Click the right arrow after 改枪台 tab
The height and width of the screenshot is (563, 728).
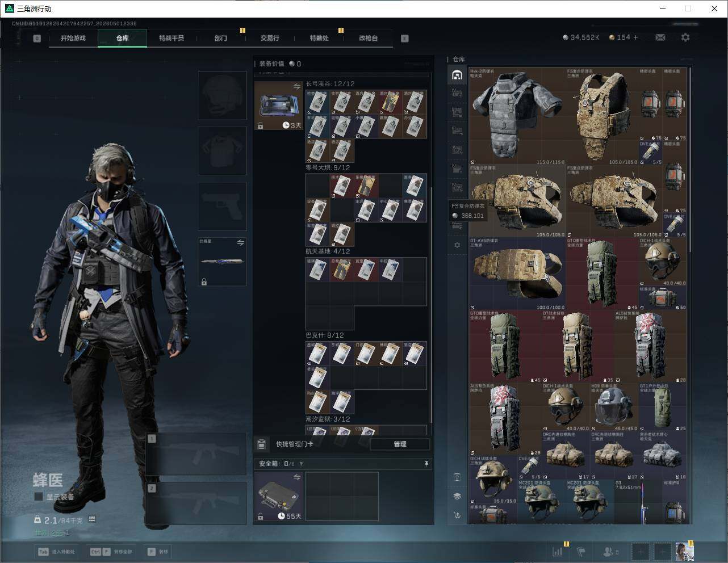click(x=405, y=39)
